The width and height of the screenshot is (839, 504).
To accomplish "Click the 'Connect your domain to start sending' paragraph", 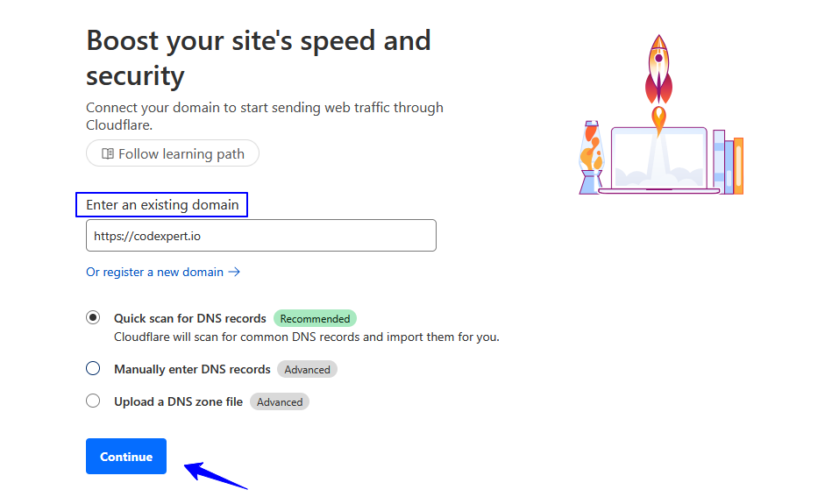I will point(265,116).
